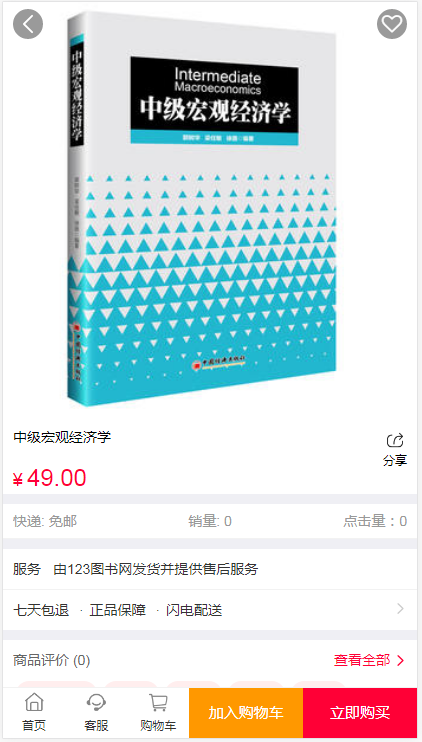The width and height of the screenshot is (422, 742).
Task: Click the red arrow beside 查看全部
Action: pyautogui.click(x=400, y=661)
